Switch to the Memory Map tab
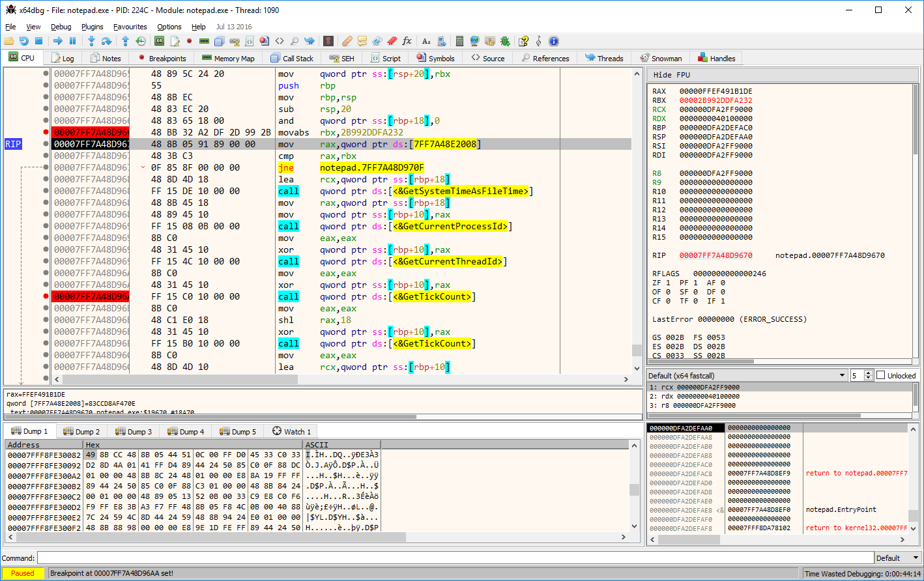The image size is (924, 581). pos(228,58)
